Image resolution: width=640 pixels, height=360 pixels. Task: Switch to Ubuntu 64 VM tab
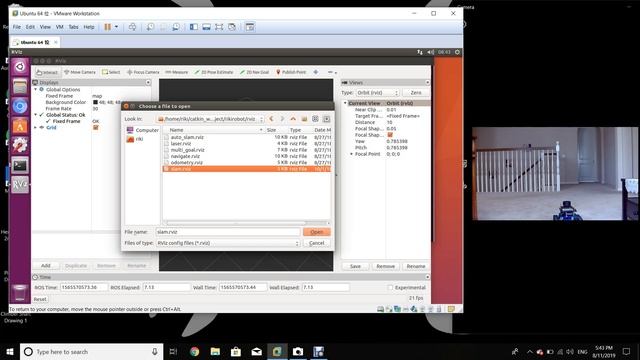[35, 42]
